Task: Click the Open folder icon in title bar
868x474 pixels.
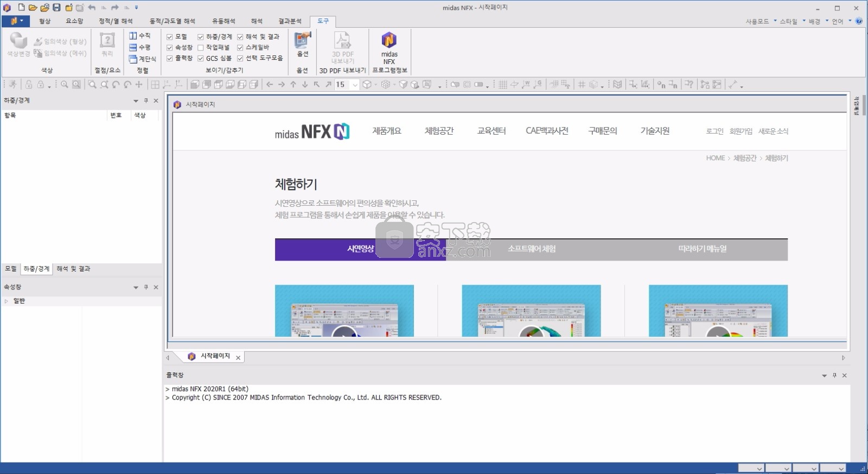Action: [x=33, y=8]
